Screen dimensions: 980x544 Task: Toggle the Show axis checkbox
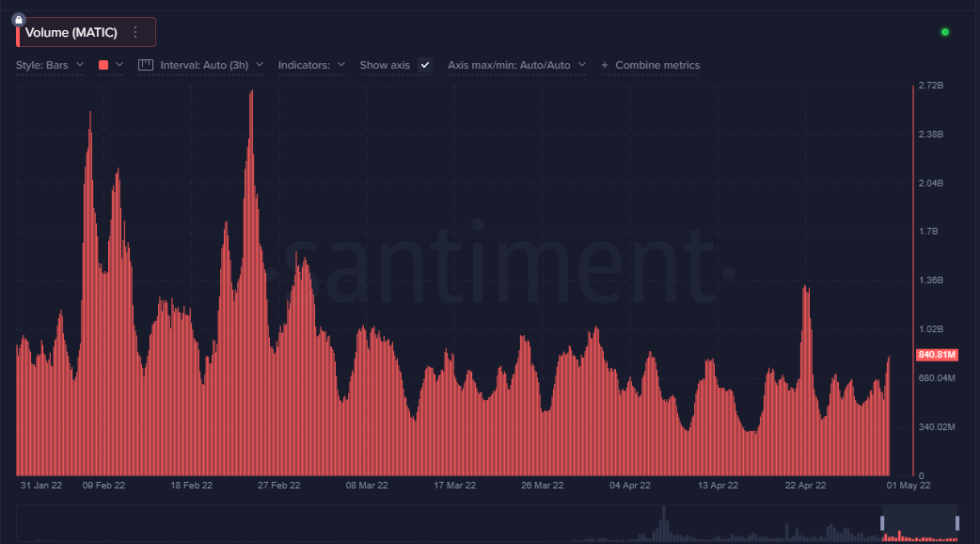tap(425, 65)
